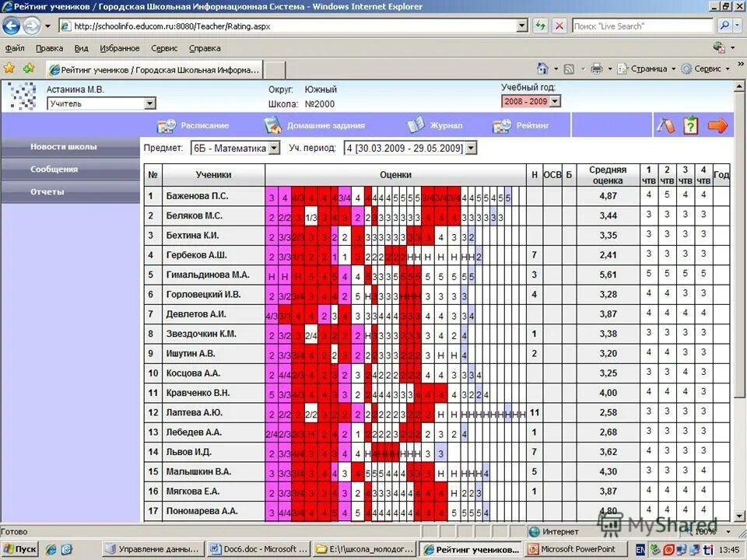The height and width of the screenshot is (560, 747).
Task: Click the blank new tab button
Action: pyautogui.click(x=275, y=70)
